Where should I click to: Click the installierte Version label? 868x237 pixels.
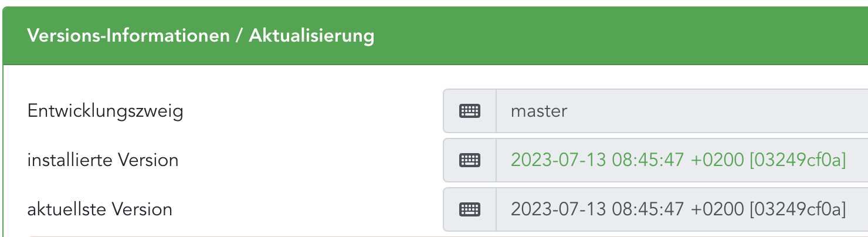(x=103, y=160)
